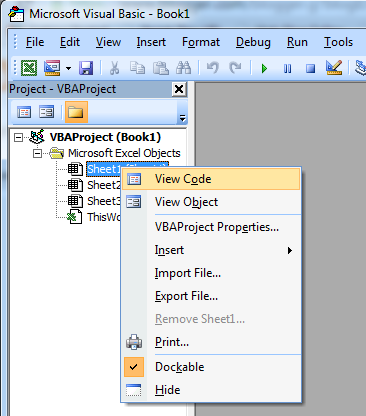
Task: Toggle the Design Mode icon
Action: [334, 67]
